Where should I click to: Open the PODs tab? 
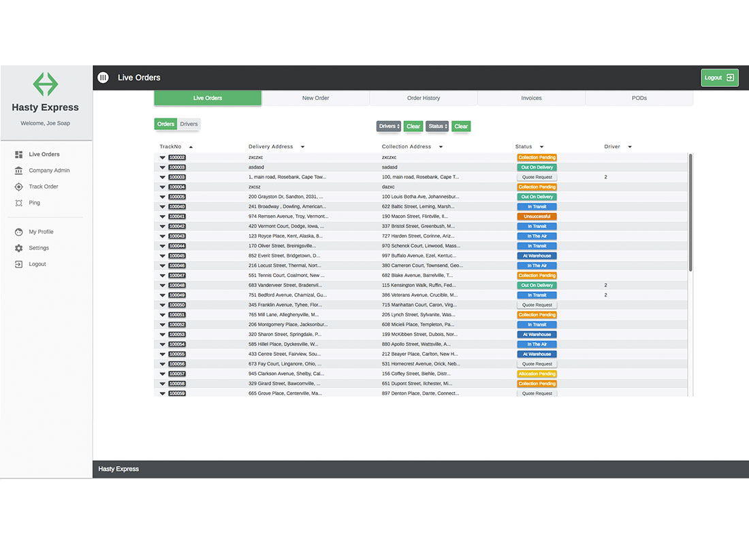pos(639,98)
